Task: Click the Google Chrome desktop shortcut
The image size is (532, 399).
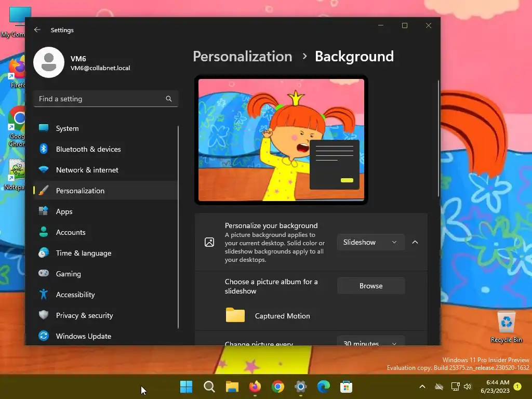Action: (16, 127)
